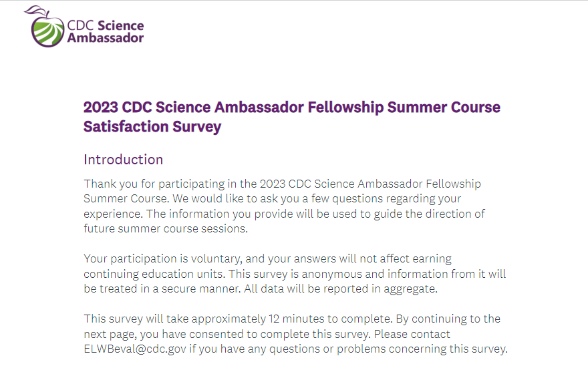Viewport: 588px width, 370px height.
Task: Click the ELWBeval@cdc.gov email address
Action: [130, 349]
